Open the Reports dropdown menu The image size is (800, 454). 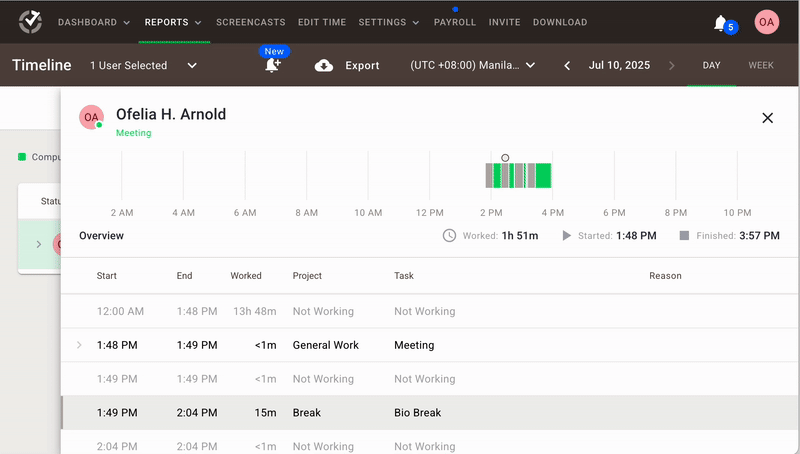coord(173,22)
